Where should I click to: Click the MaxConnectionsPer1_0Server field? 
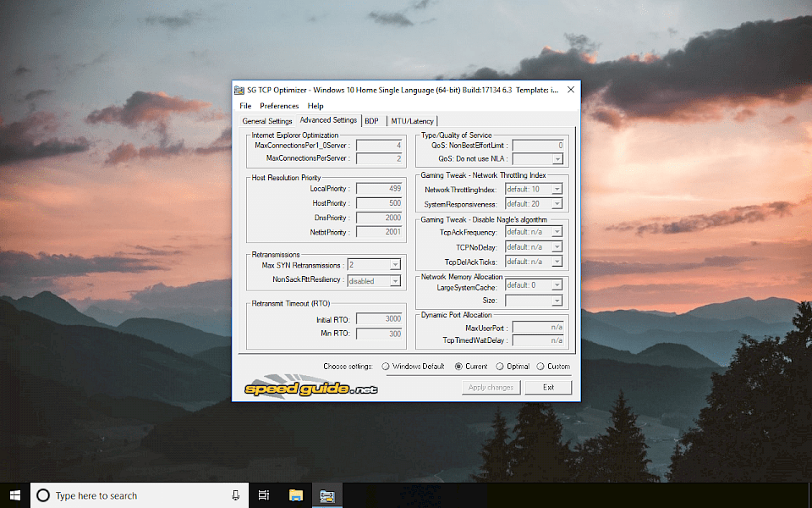(x=379, y=146)
